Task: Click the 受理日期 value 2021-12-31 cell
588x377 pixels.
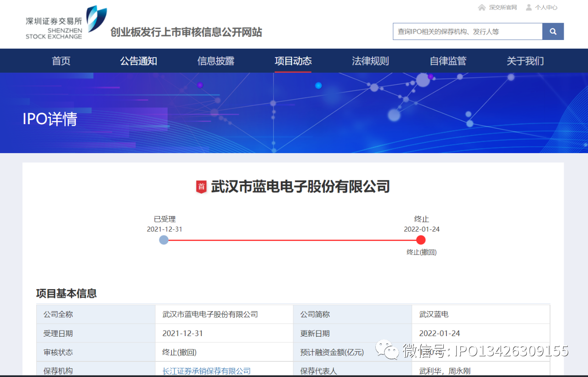Action: point(224,333)
